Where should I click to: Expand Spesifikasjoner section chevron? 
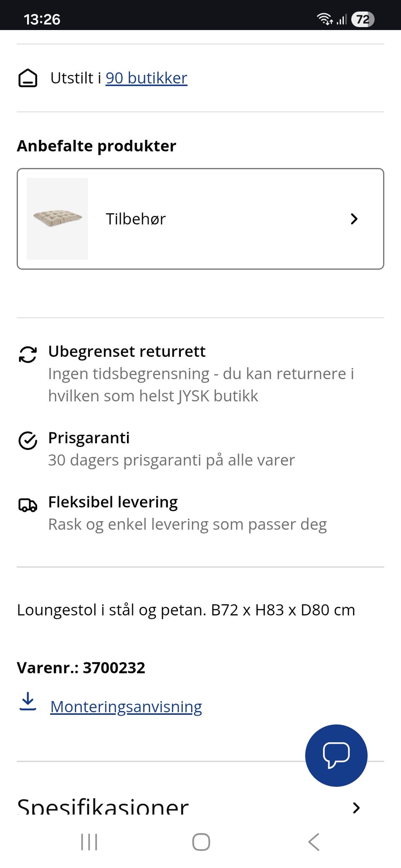click(x=356, y=808)
